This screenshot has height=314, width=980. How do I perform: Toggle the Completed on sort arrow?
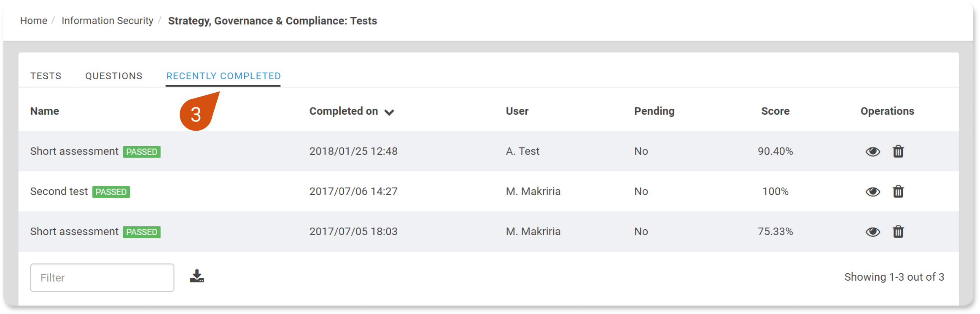pos(389,112)
